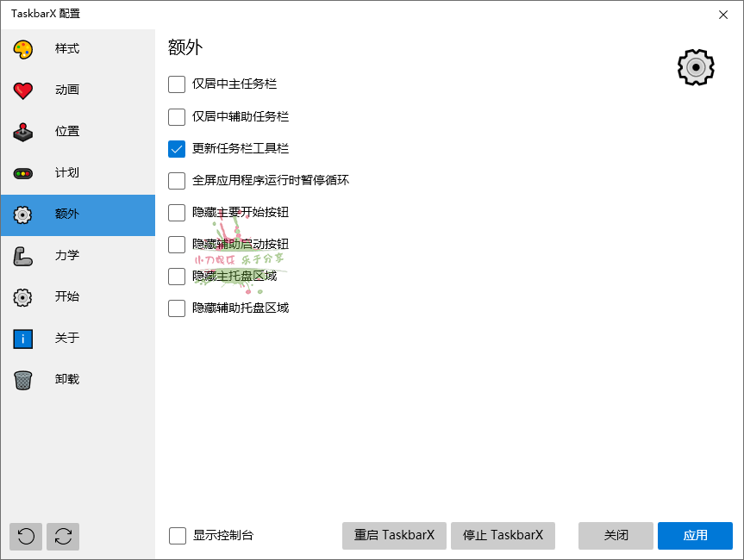Enable 隐藏主要开始按钮 checkbox
Image resolution: width=744 pixels, height=560 pixels.
177,213
